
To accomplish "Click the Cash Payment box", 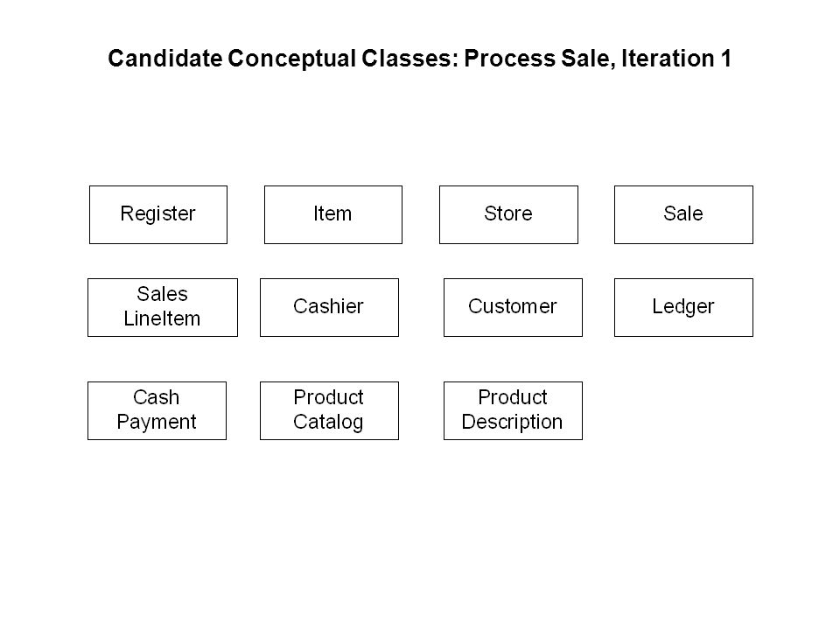I will point(157,411).
